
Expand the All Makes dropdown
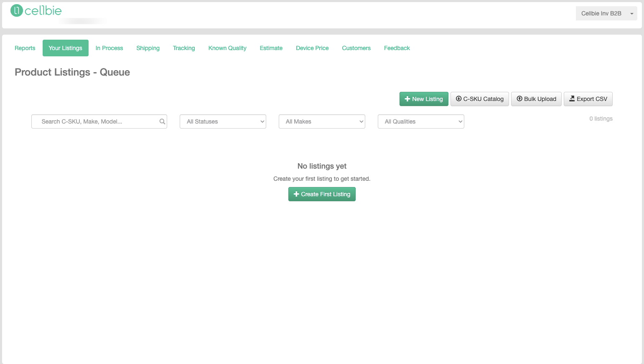[322, 121]
